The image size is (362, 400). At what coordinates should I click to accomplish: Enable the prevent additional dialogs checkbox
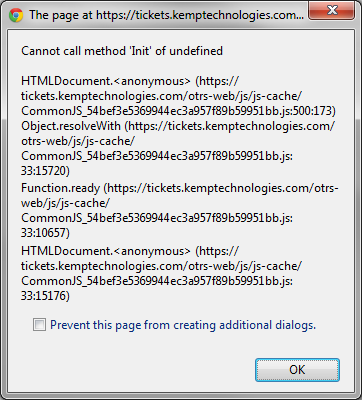[x=39, y=324]
